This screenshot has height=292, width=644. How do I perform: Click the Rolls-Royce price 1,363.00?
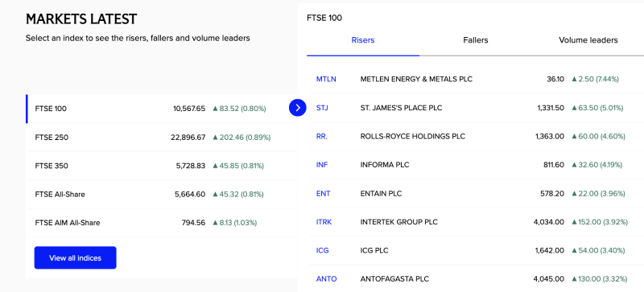tap(550, 137)
